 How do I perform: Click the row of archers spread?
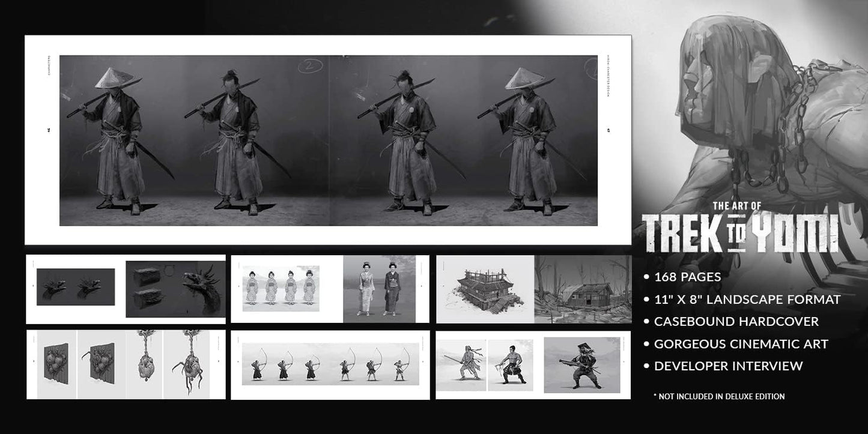330,364
